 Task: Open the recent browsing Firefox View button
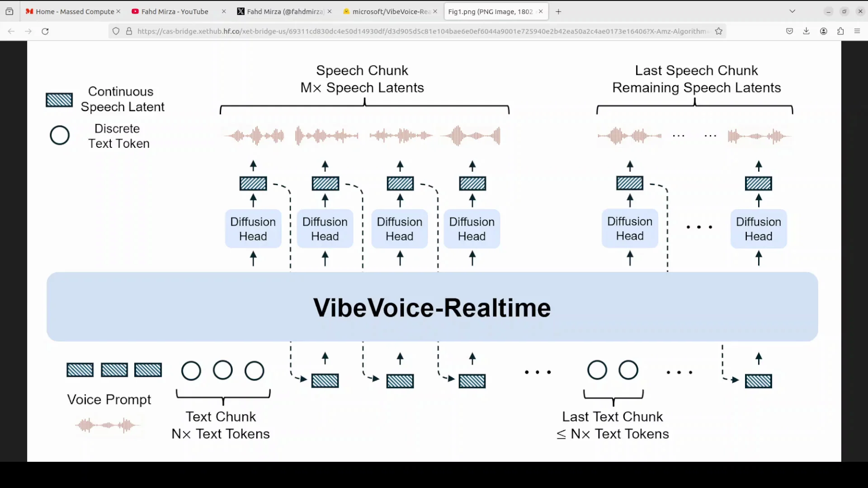point(9,11)
